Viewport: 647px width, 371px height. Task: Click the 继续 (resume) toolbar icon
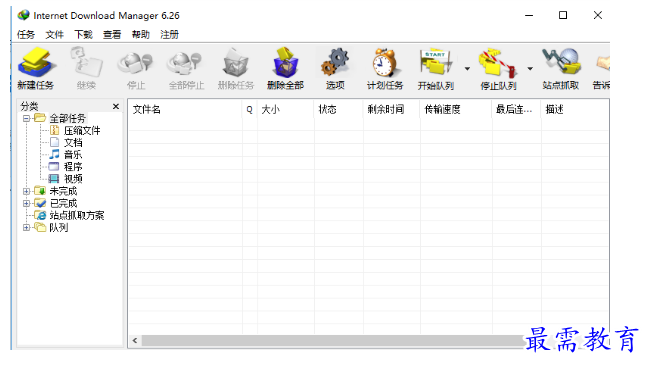[x=86, y=68]
